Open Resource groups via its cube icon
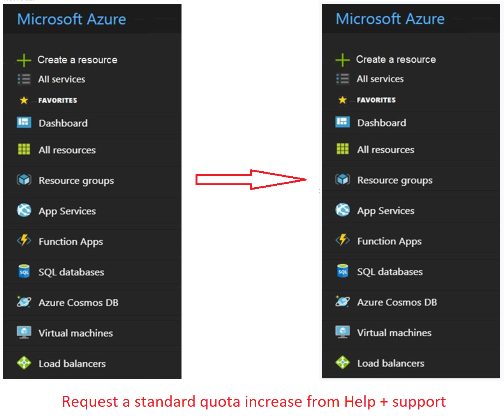The width and height of the screenshot is (504, 420). [24, 179]
